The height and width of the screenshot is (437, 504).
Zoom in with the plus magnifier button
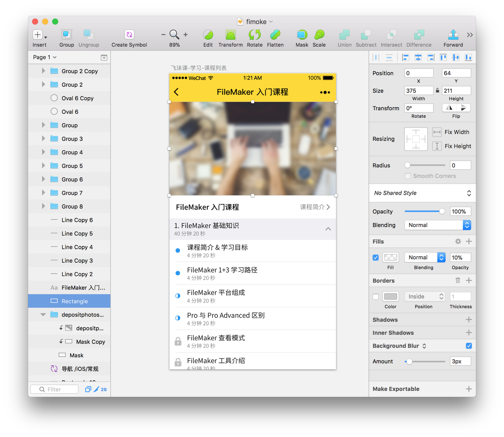coord(185,35)
